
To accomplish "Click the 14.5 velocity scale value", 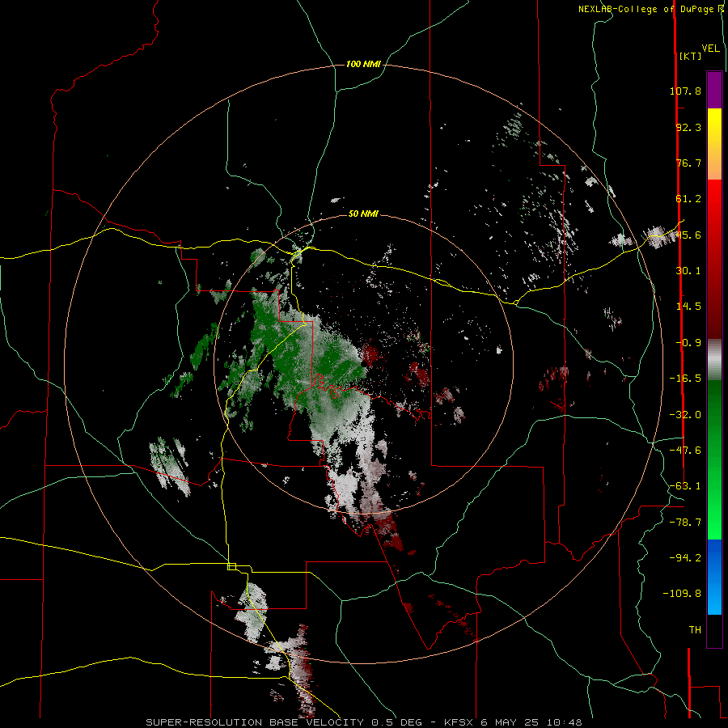I will click(688, 307).
